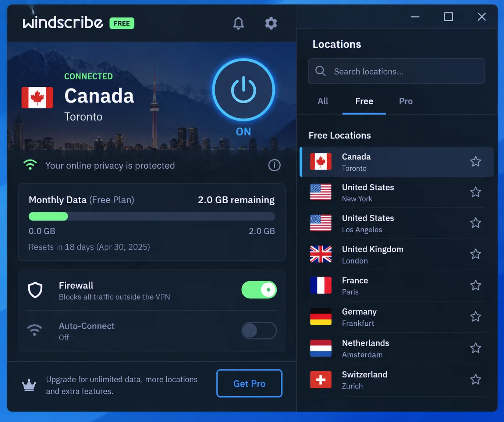The height and width of the screenshot is (422, 504).
Task: Open settings via the gear icon
Action: coord(271,23)
